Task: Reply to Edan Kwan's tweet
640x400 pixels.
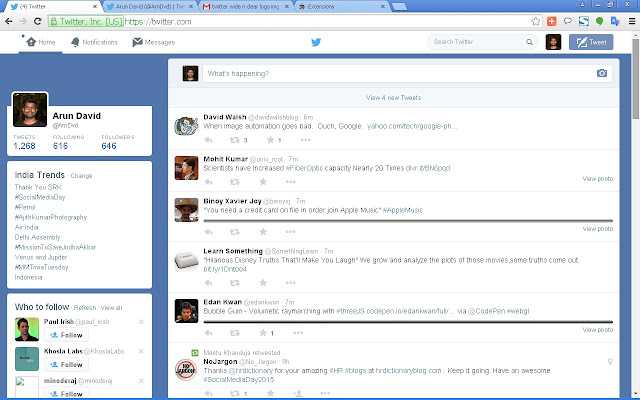Action: point(209,333)
